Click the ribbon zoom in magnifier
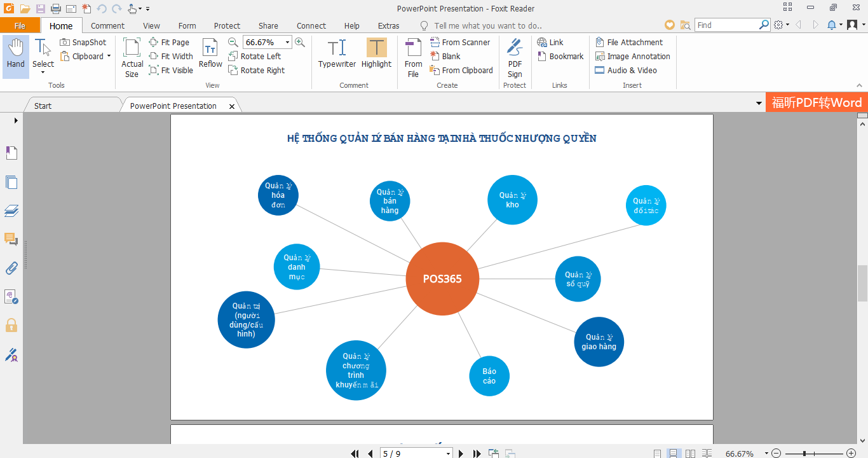This screenshot has width=868, height=458. pyautogui.click(x=300, y=43)
